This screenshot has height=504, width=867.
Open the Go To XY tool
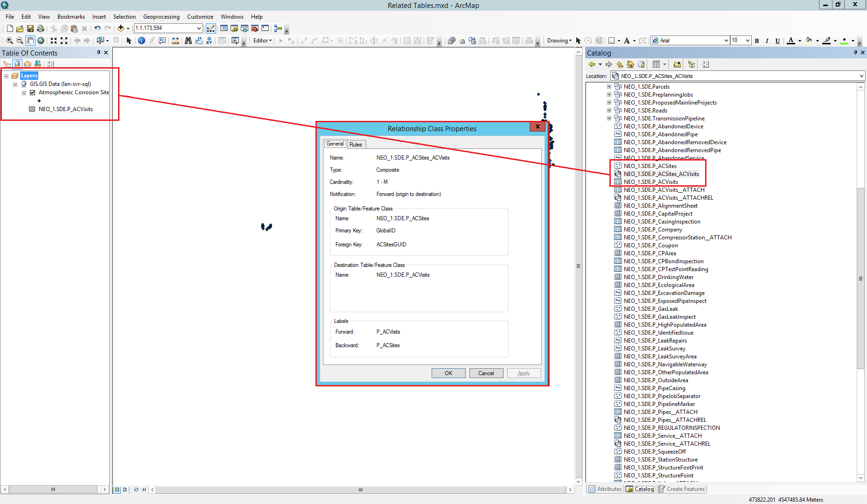coord(209,41)
